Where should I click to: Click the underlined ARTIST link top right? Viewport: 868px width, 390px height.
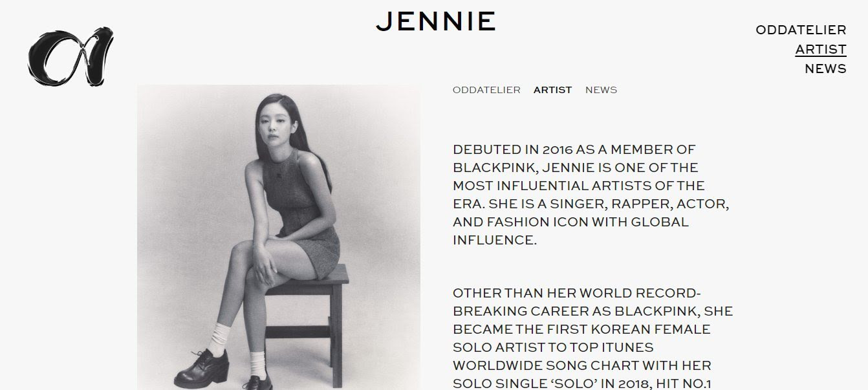(x=820, y=49)
